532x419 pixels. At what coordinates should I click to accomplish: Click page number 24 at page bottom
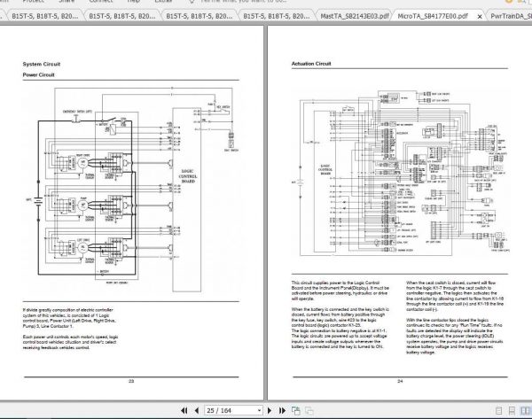pos(400,381)
